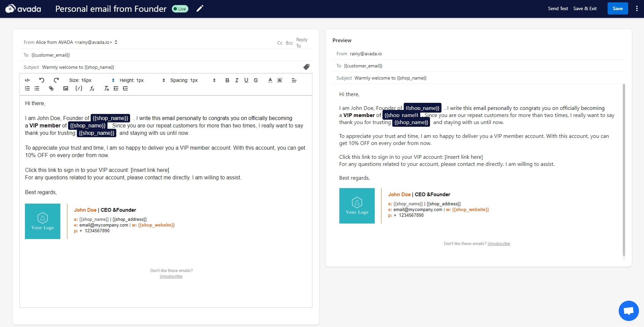
Task: Open the HTML source code view
Action: [x=27, y=80]
